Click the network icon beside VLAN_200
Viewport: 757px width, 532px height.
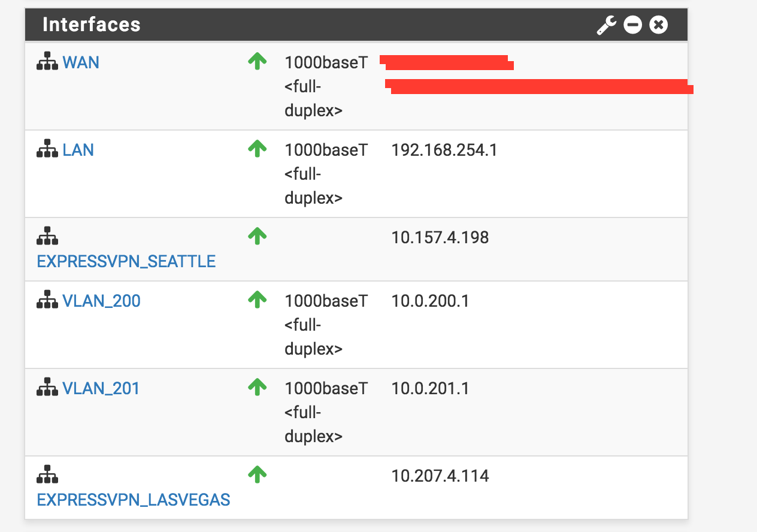47,300
